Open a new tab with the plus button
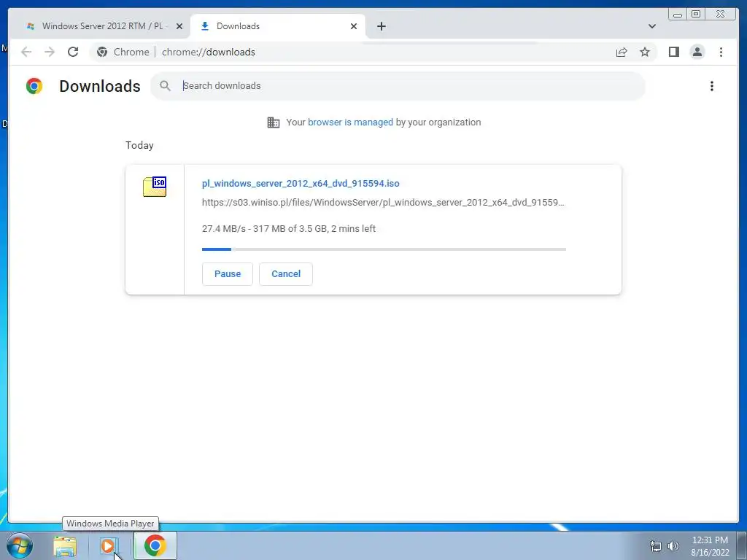Viewport: 747px width, 560px height. (381, 26)
